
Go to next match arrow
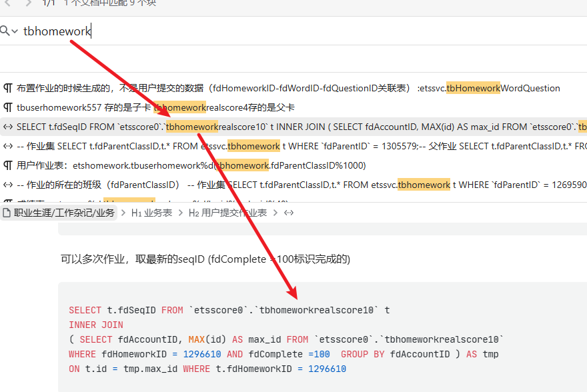point(29,3)
